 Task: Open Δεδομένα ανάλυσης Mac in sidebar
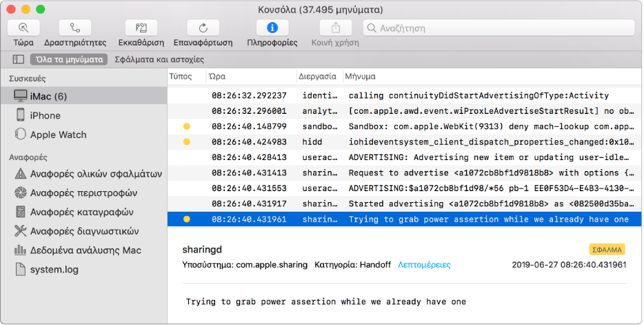[84, 250]
